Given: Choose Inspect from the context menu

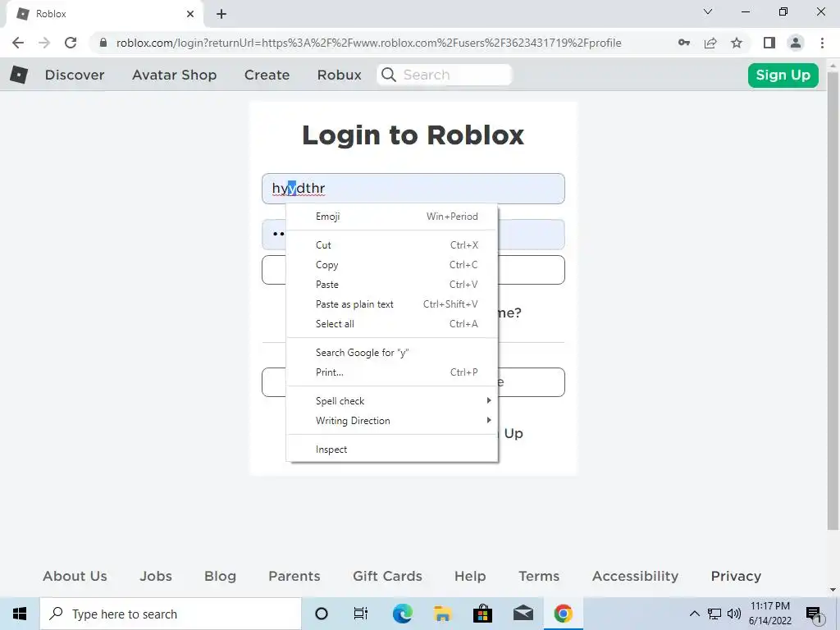Looking at the screenshot, I should click(393, 450).
